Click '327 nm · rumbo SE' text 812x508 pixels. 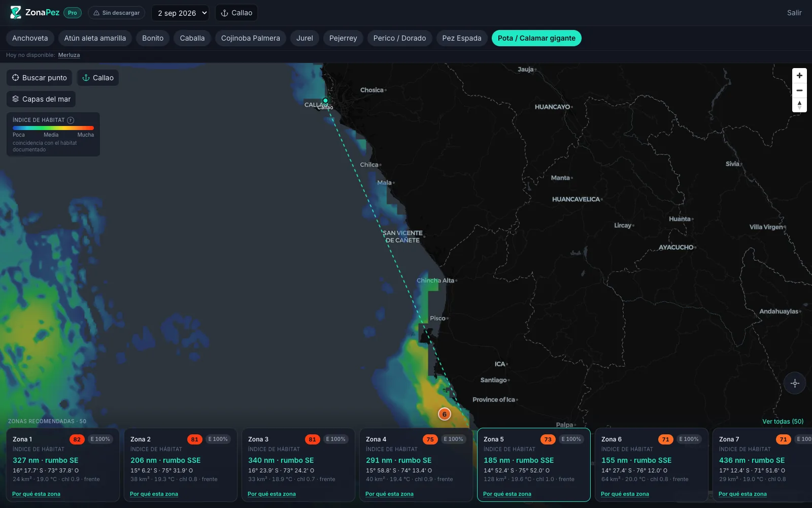coord(46,460)
